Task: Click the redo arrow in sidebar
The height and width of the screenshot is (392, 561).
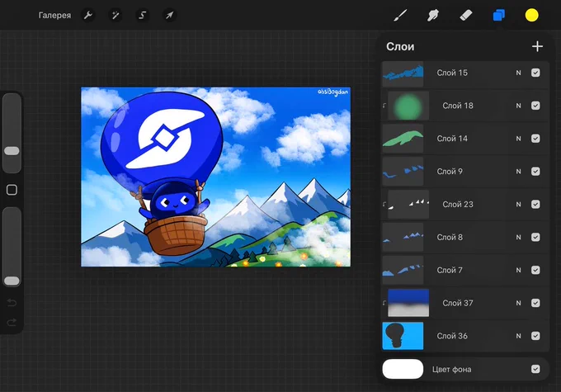Action: point(12,322)
